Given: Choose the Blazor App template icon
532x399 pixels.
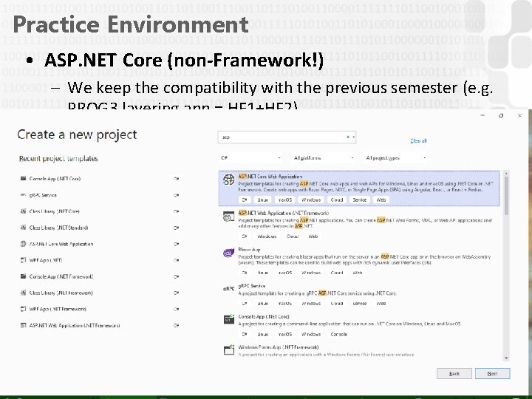Looking at the screenshot, I should [x=229, y=253].
